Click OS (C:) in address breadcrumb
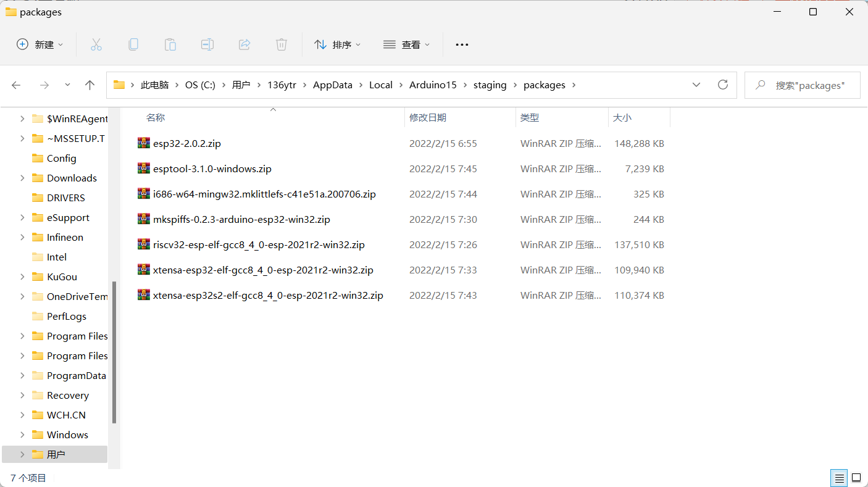Image resolution: width=868 pixels, height=487 pixels. (x=200, y=85)
